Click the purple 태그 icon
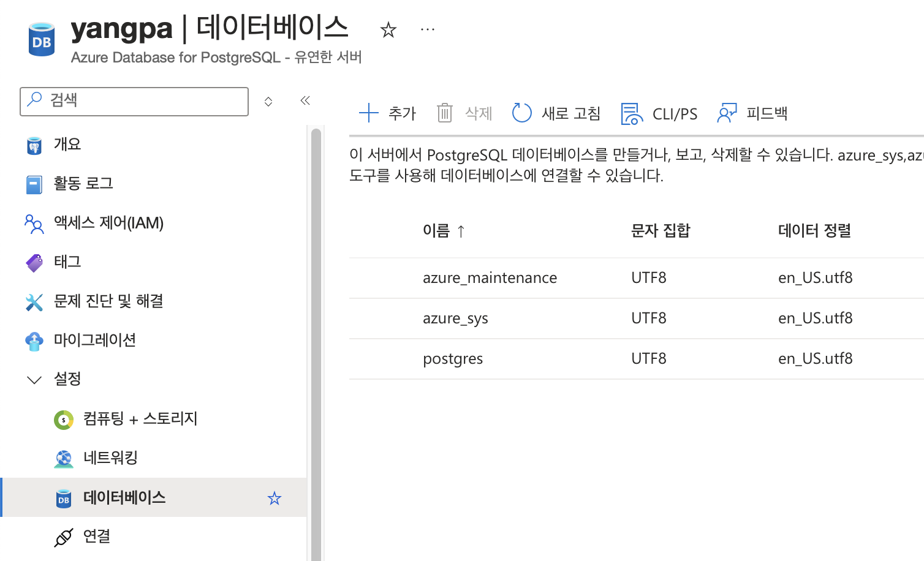This screenshot has height=561, width=924. coord(34,263)
